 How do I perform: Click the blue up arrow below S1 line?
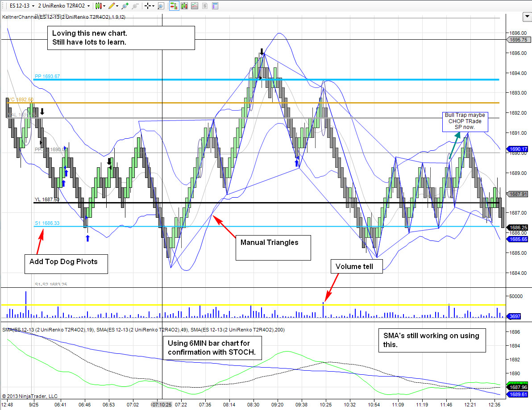click(x=87, y=238)
